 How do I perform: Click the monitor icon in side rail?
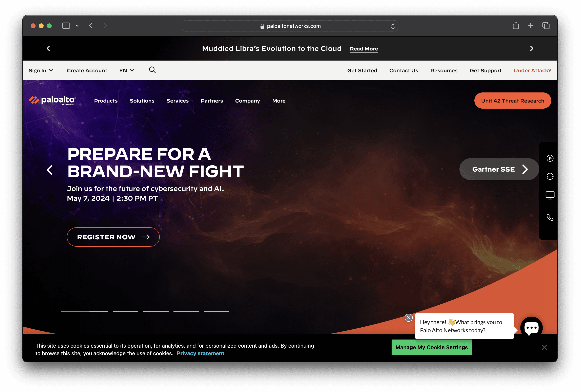click(x=550, y=195)
